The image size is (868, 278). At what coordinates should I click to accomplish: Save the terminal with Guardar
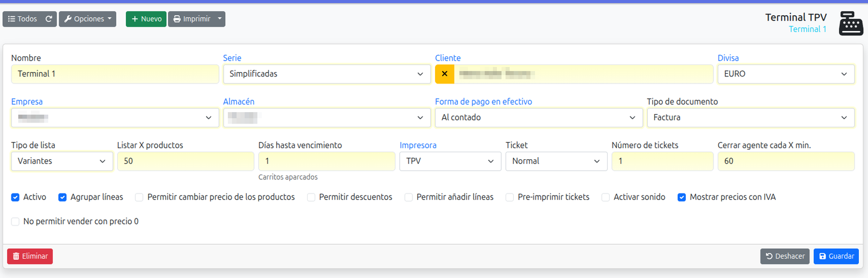(836, 256)
